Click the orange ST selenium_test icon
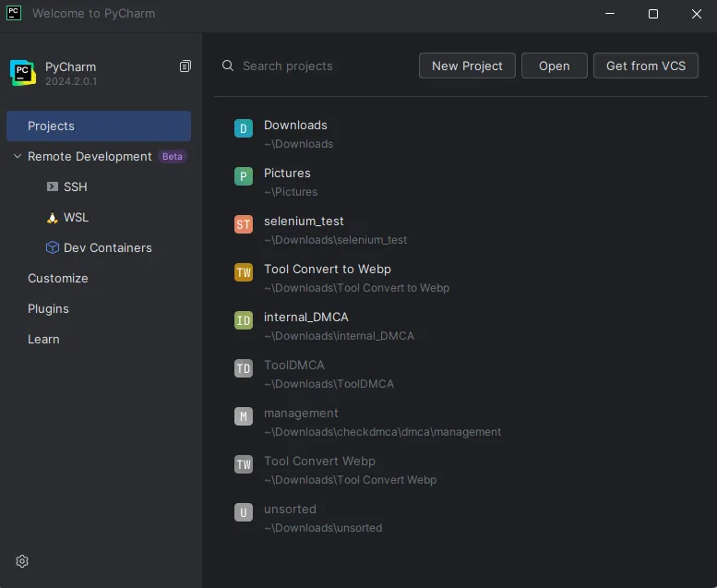This screenshot has height=588, width=717. 244,224
